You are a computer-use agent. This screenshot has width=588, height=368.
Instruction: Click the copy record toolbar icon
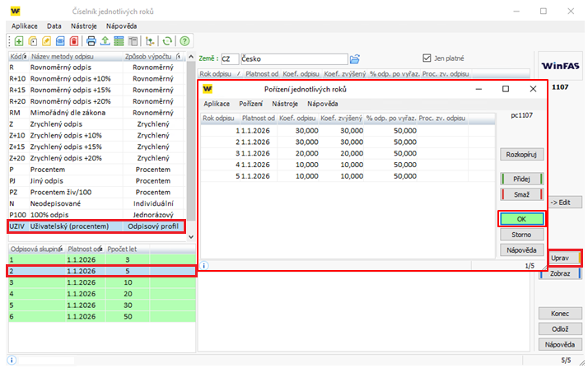[33, 40]
